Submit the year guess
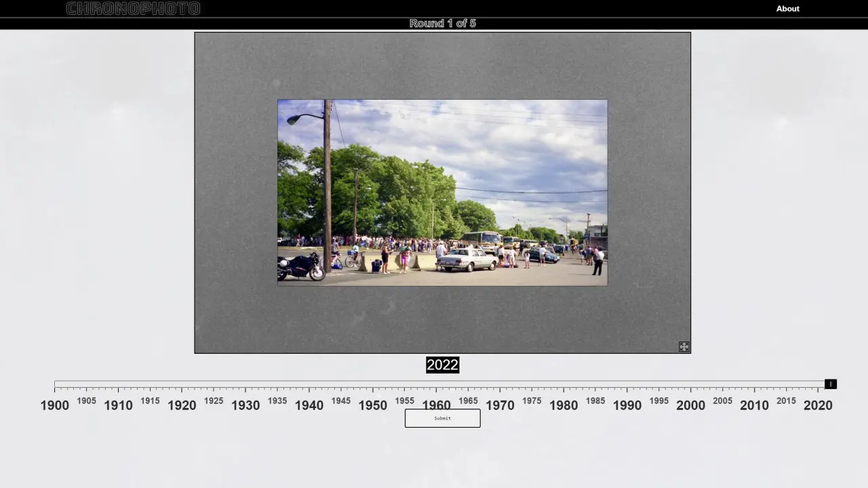Viewport: 868px width, 488px height. [442, 418]
